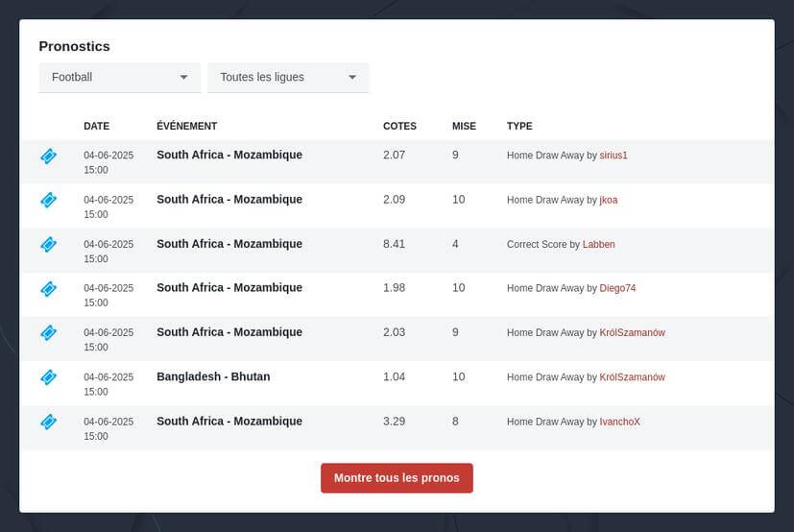Viewport: 794px width, 532px height.
Task: Click the ticket icon in the sirius1 row
Action: tap(49, 157)
